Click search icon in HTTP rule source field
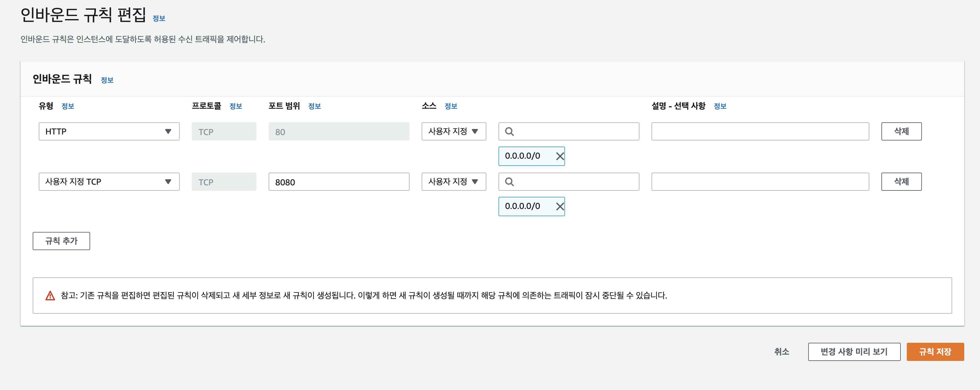Viewport: 980px width, 390px height. click(x=509, y=132)
